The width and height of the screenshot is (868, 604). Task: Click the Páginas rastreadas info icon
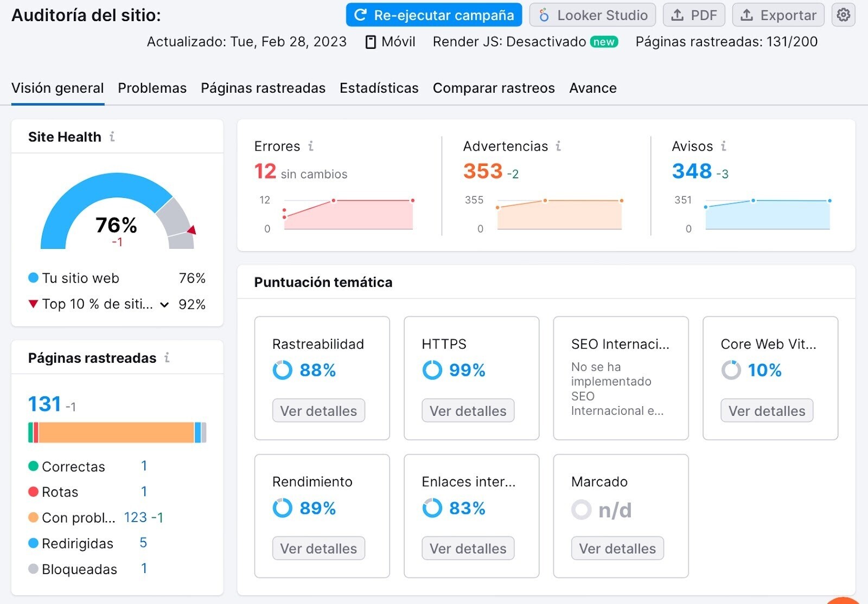point(167,357)
